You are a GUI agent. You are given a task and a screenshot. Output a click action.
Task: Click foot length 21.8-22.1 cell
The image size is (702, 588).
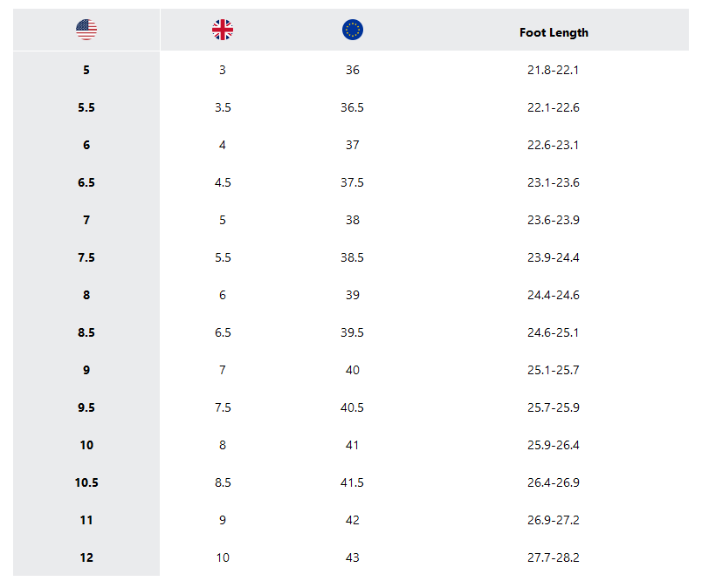click(x=553, y=71)
